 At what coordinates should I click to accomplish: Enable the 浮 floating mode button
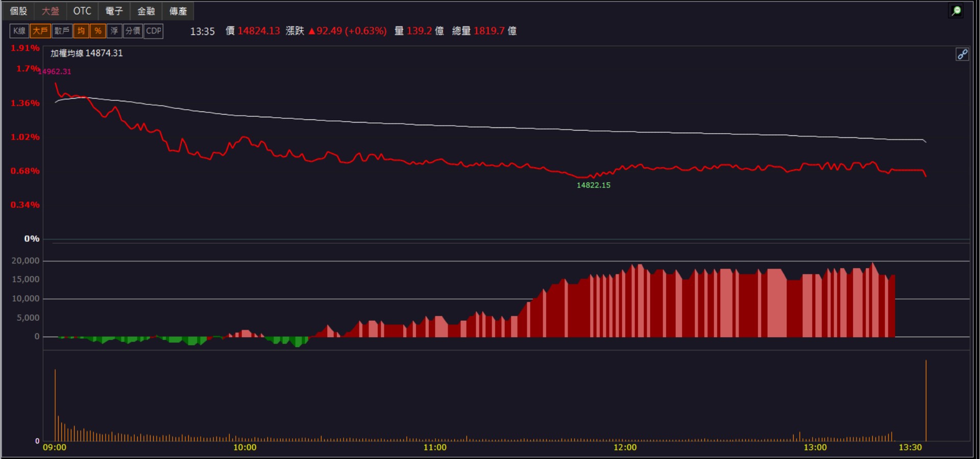point(114,31)
